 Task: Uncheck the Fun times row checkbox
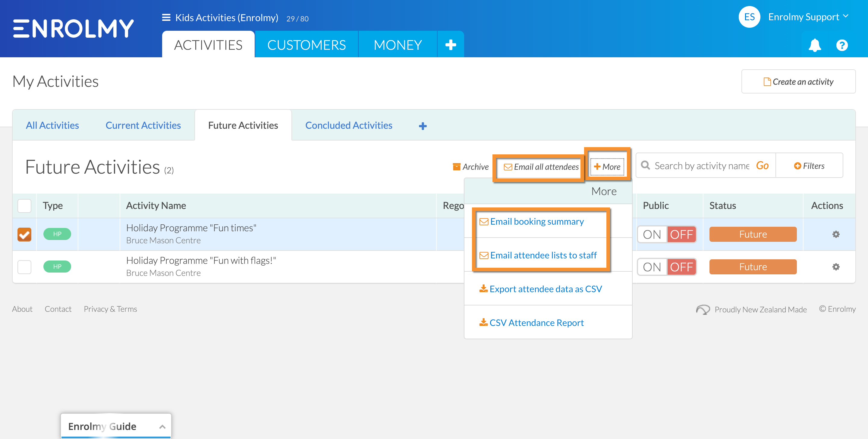tap(24, 234)
